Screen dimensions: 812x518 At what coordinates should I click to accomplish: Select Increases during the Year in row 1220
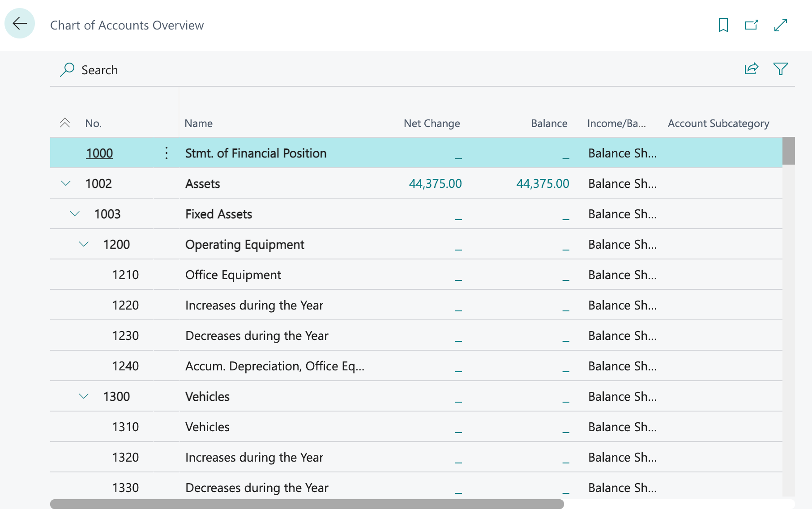tap(254, 305)
